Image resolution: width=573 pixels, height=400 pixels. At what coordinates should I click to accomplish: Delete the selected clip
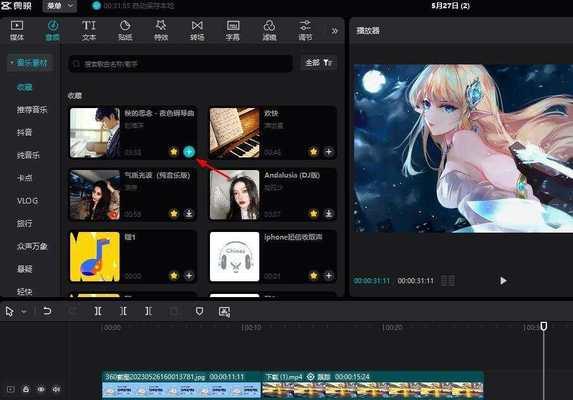[174, 311]
